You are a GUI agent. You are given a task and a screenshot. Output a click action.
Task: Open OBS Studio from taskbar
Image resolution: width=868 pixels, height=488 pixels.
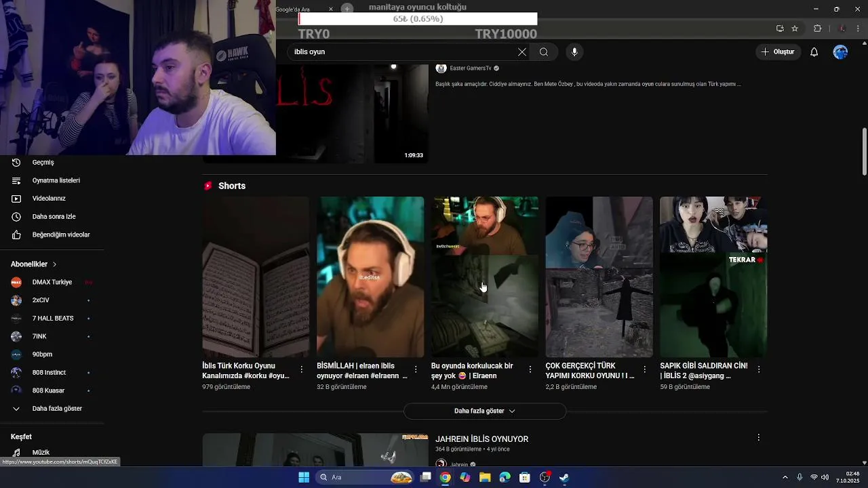(545, 477)
